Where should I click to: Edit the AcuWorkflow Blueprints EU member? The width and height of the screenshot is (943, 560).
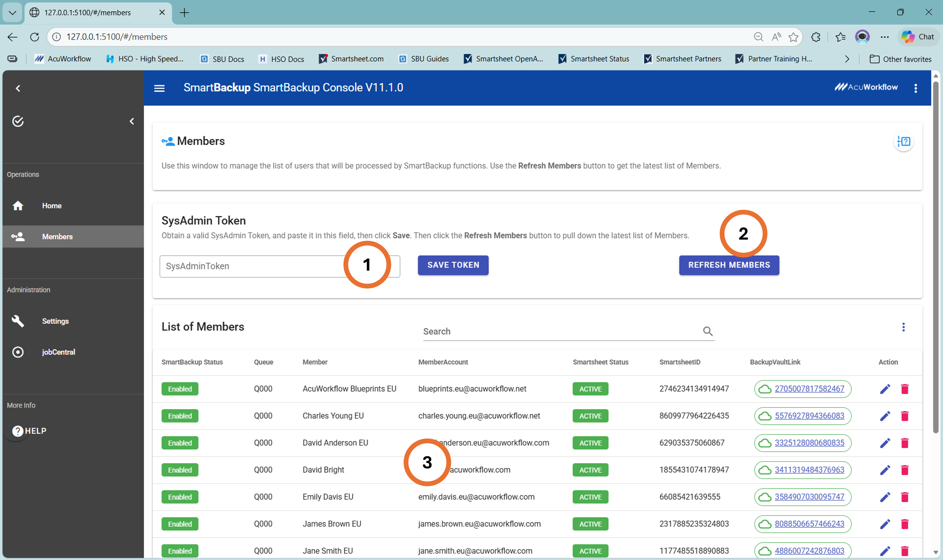885,389
